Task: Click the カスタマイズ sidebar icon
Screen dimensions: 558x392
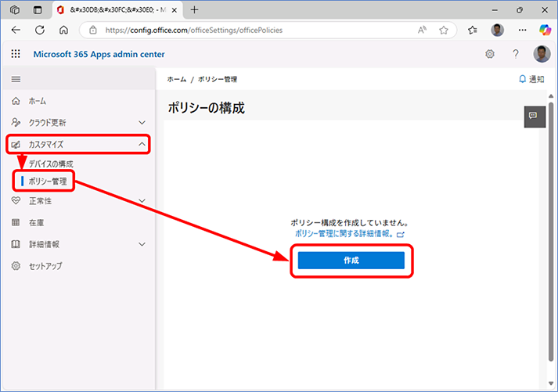Action: pyautogui.click(x=16, y=145)
